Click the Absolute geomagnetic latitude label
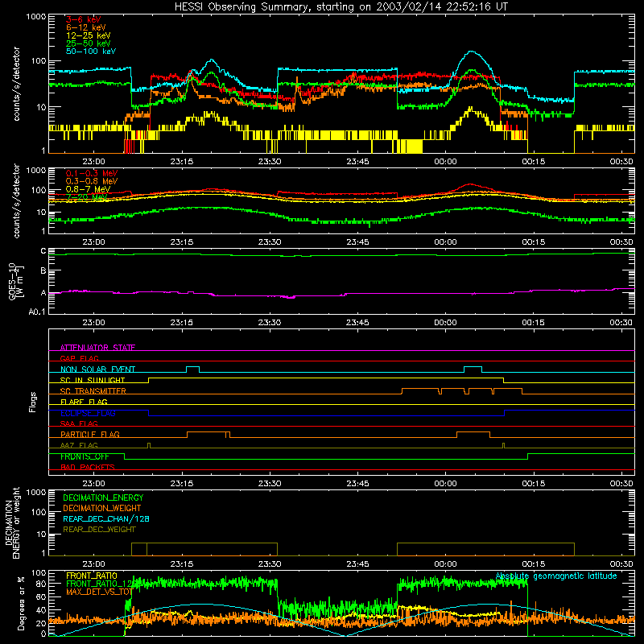This screenshot has width=644, height=644. 556,576
